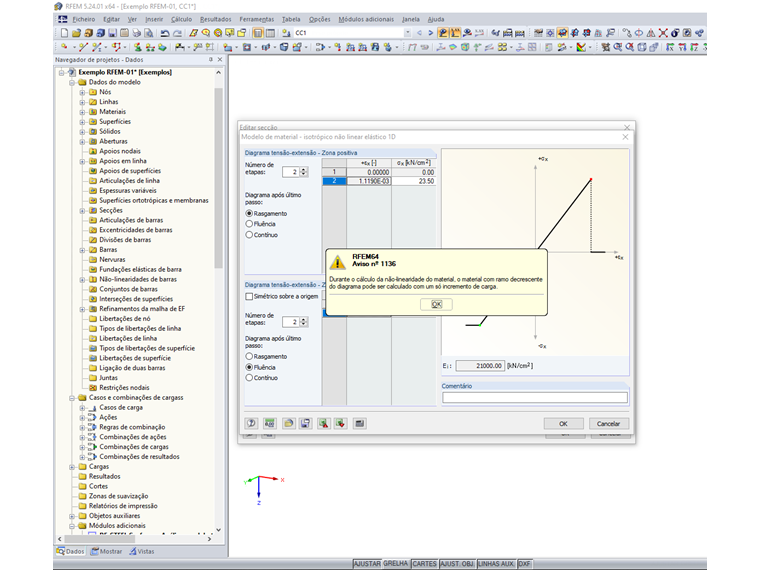Click the navigator horizontal scrollbar
This screenshot has width=760, height=570.
[x=99, y=538]
